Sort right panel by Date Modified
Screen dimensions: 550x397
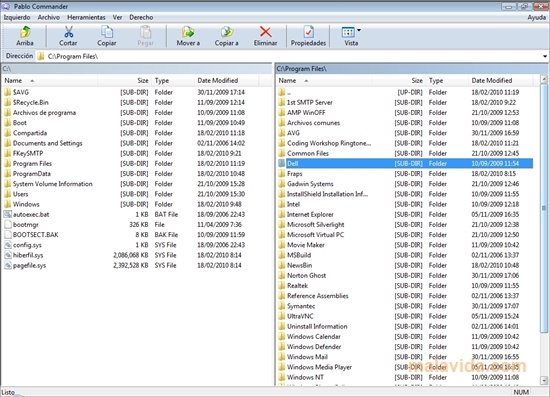(x=501, y=81)
